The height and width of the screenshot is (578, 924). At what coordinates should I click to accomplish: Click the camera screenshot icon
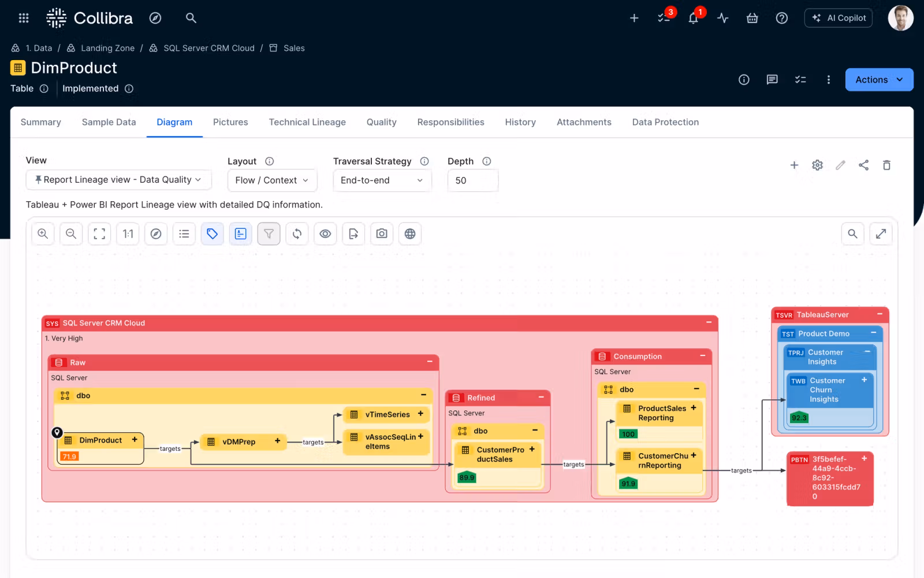tap(382, 234)
